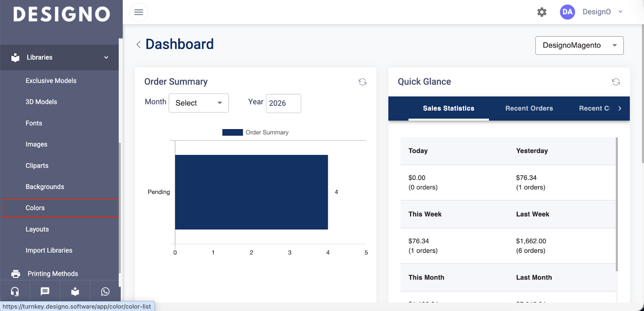The height and width of the screenshot is (311, 644).
Task: Refresh the Order Summary panel
Action: pyautogui.click(x=362, y=82)
